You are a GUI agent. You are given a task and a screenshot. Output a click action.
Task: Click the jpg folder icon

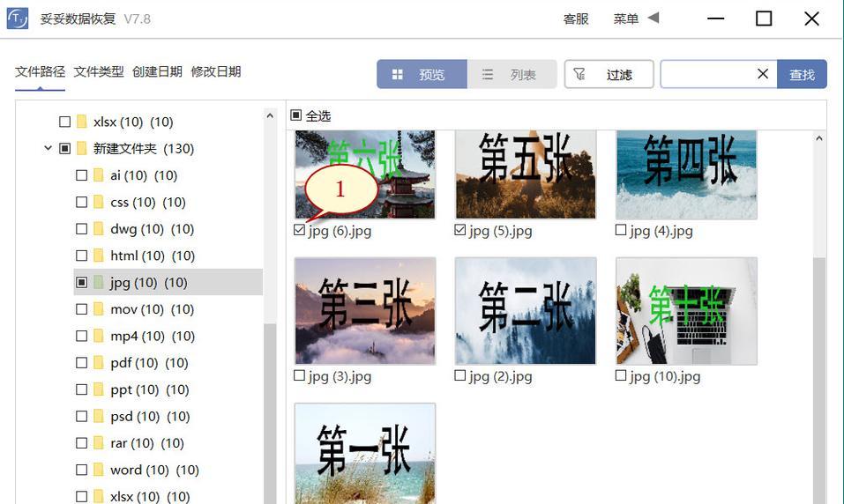coord(99,282)
